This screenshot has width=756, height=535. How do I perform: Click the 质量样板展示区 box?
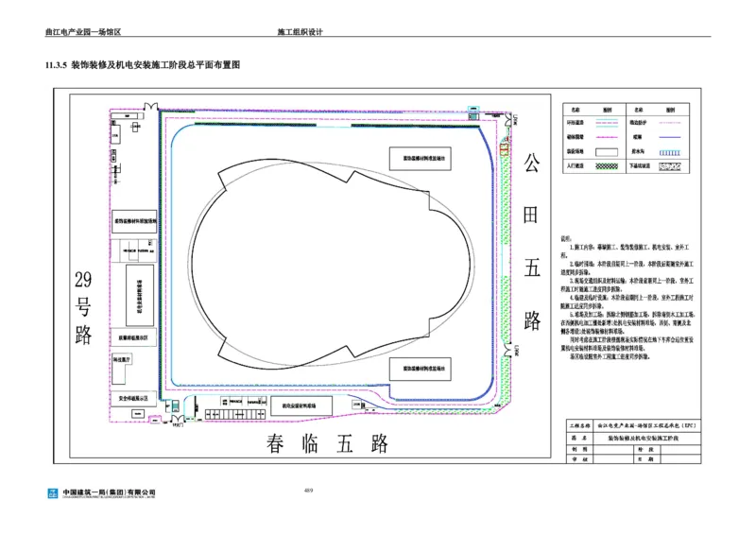point(133,337)
